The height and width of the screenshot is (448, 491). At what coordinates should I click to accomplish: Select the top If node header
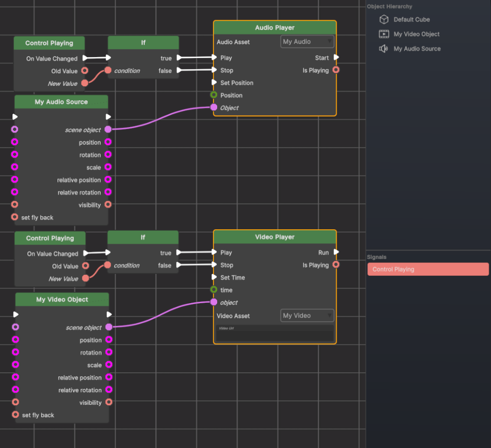click(143, 42)
